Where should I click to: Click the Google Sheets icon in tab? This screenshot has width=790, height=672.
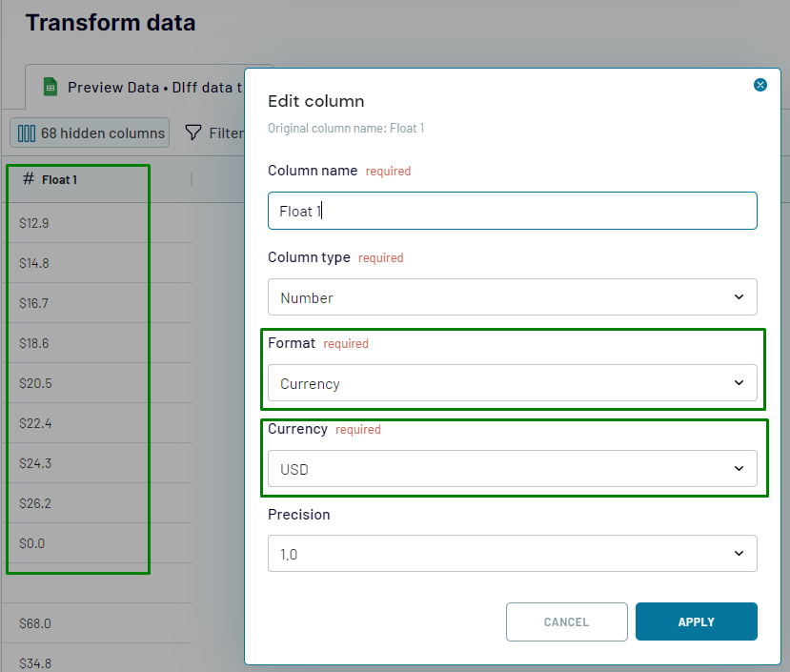coord(51,87)
